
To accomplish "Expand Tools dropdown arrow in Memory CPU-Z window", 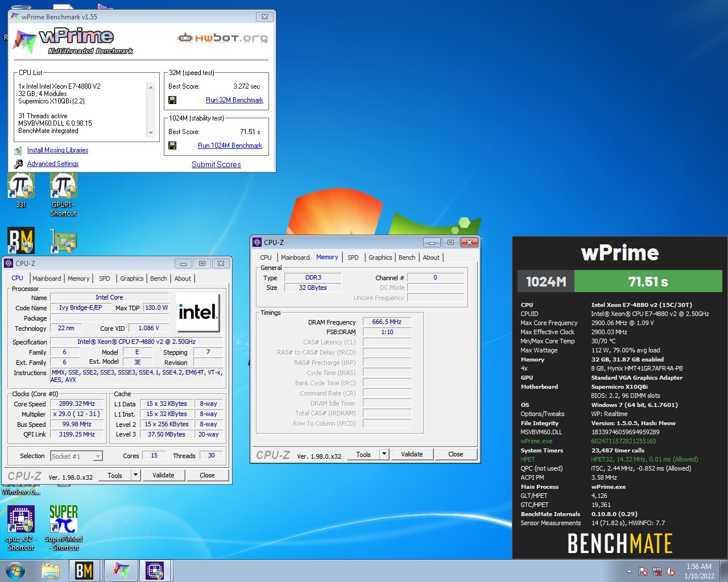I will [384, 454].
